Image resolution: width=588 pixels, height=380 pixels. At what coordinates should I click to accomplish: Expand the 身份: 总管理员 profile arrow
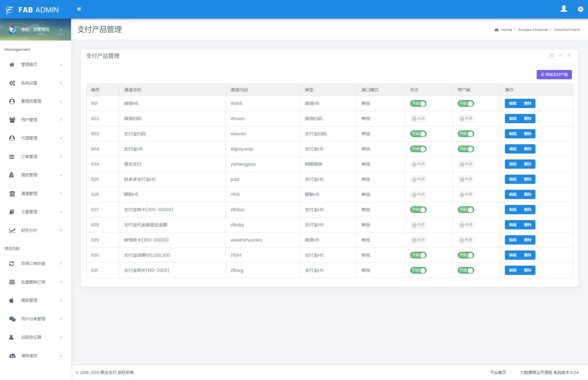point(61,30)
